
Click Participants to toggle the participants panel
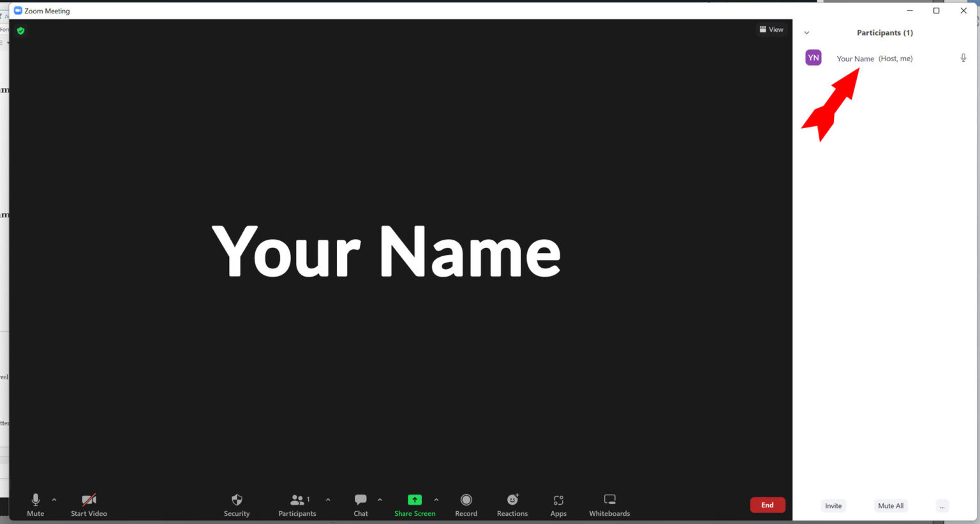point(297,504)
